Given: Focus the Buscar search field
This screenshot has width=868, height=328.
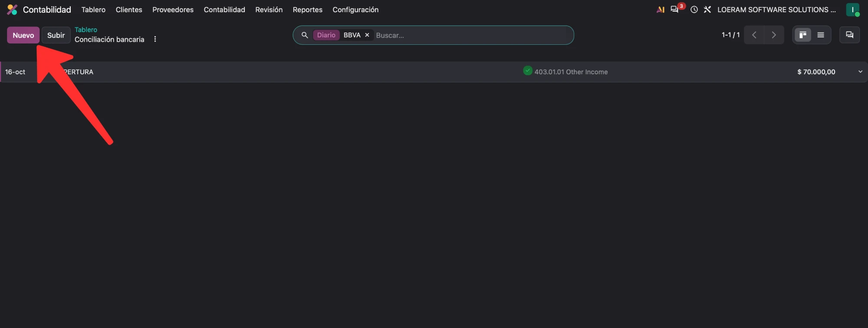Looking at the screenshot, I should [472, 35].
